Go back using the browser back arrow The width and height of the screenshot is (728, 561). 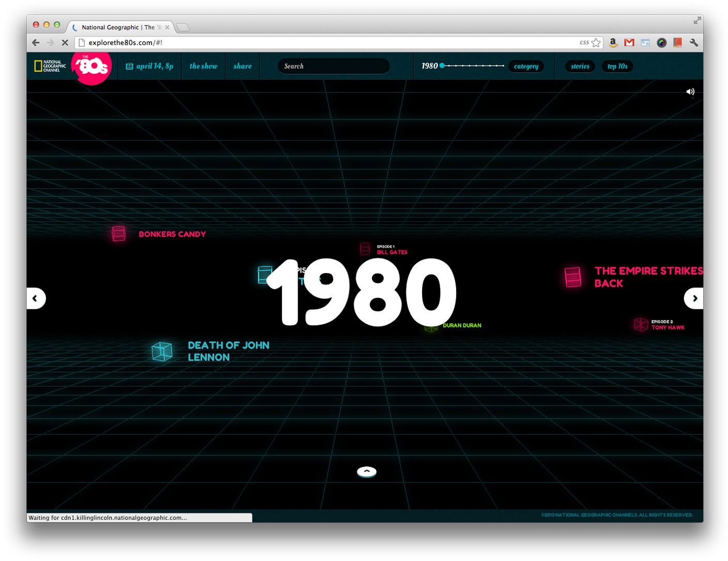(36, 43)
